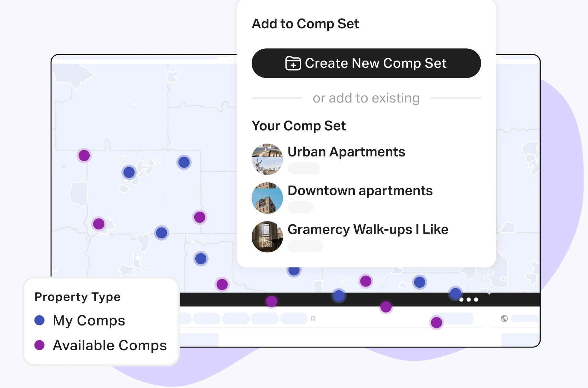Click the Create New Comp Set button
Screen dimensions: 588x388
point(366,63)
